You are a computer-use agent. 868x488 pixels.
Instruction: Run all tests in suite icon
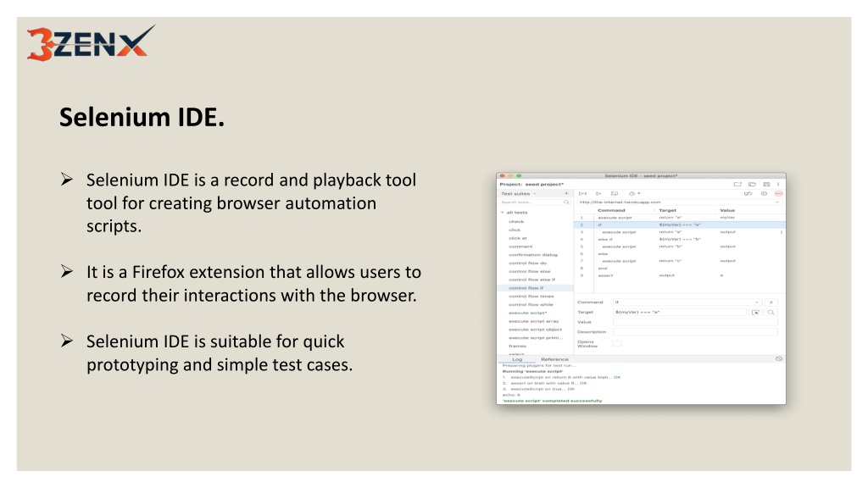(582, 194)
